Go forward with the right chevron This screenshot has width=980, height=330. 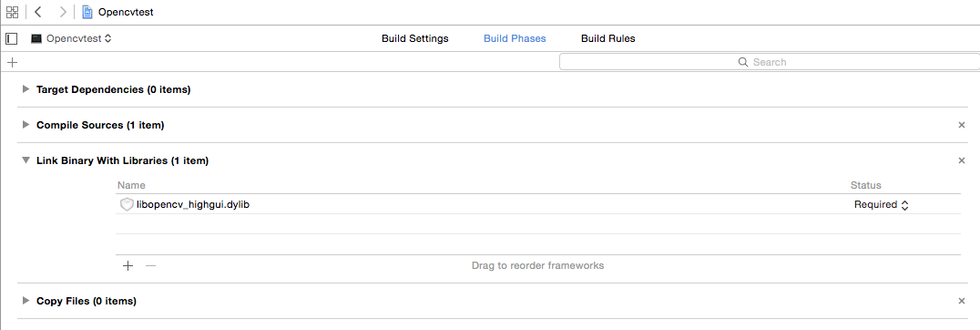[x=63, y=12]
